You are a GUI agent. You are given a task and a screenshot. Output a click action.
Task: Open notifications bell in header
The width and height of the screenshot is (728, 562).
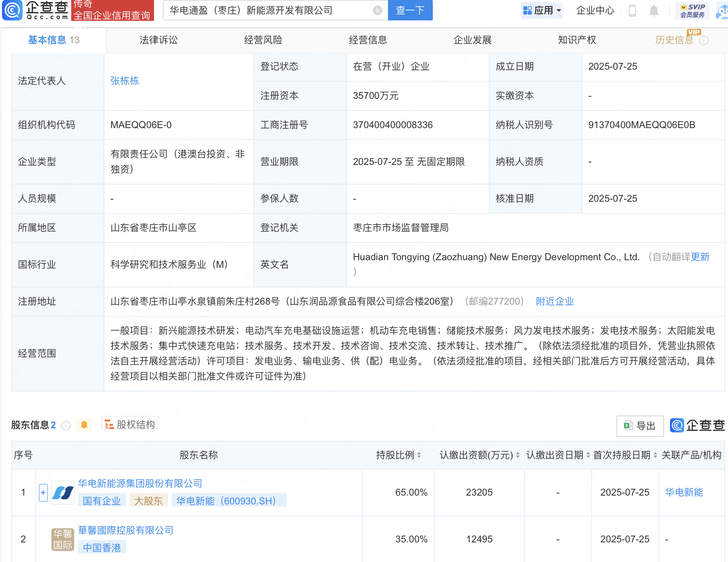[654, 10]
